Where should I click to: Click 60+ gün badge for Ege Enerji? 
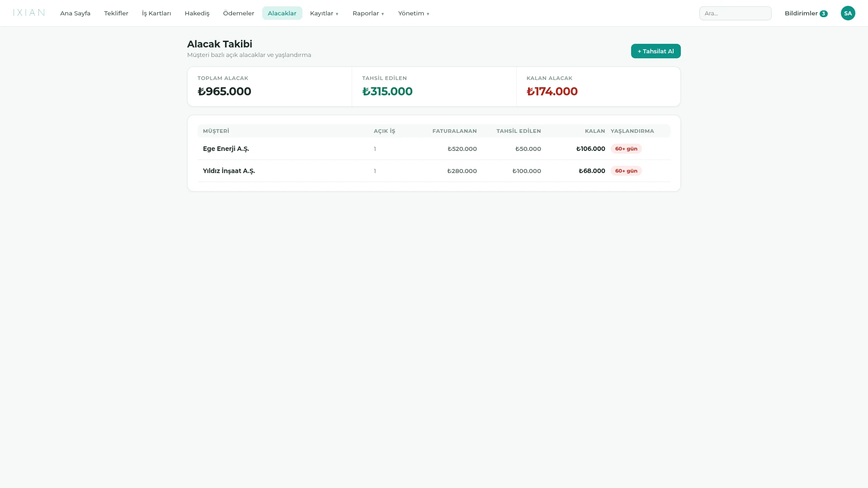coord(626,149)
